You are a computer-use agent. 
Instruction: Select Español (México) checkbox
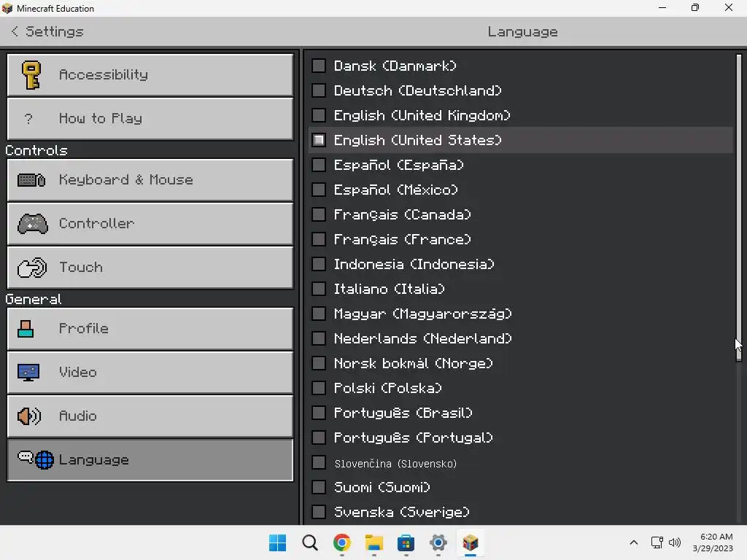point(319,190)
